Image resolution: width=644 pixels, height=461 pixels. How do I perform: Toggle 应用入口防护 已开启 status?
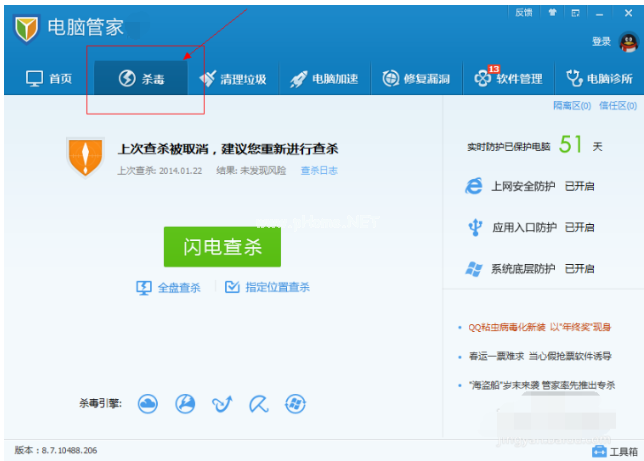579,228
